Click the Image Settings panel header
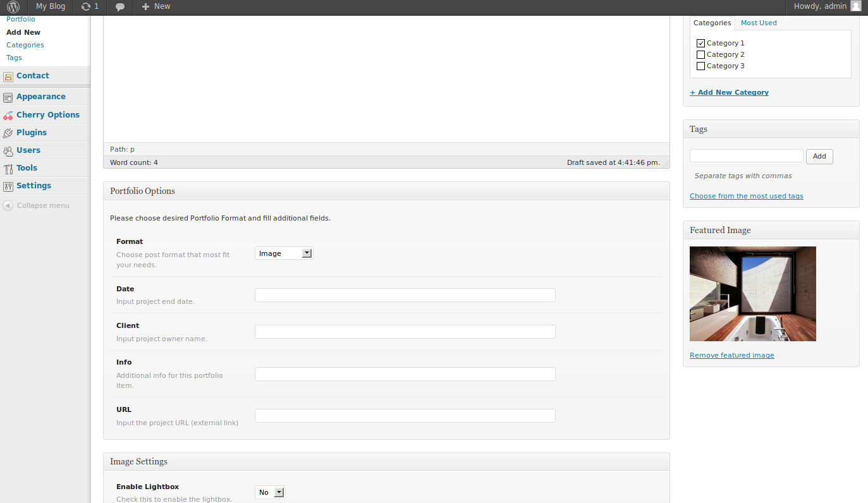Image resolution: width=868 pixels, height=503 pixels. point(386,461)
